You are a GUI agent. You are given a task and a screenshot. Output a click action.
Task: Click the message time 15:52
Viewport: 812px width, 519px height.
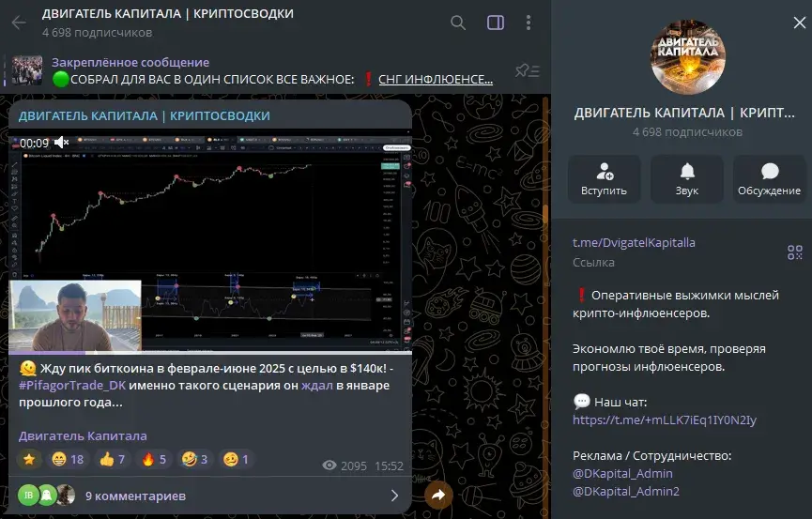[389, 466]
